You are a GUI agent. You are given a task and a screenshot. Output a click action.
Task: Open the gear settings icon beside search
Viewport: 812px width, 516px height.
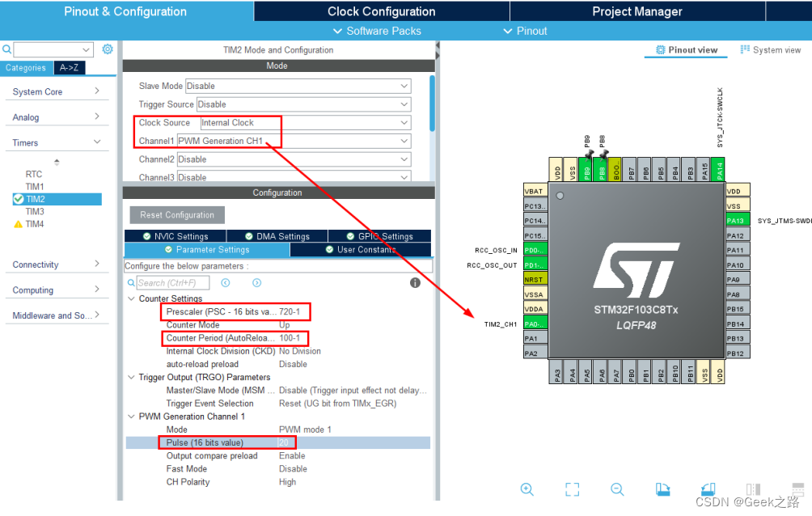108,49
